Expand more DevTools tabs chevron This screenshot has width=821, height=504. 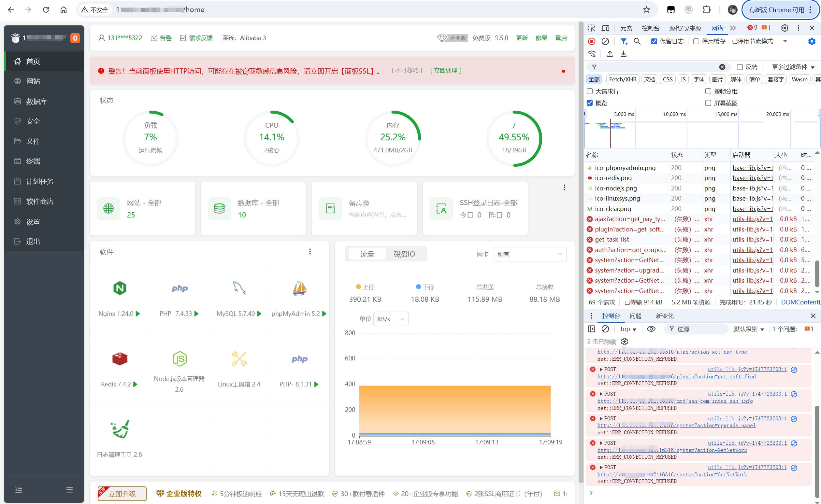coord(733,28)
